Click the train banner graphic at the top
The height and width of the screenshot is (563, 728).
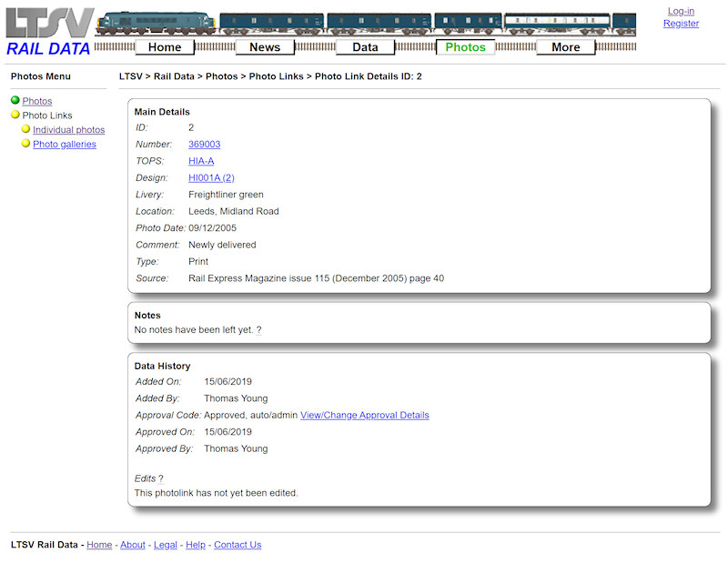click(x=364, y=18)
